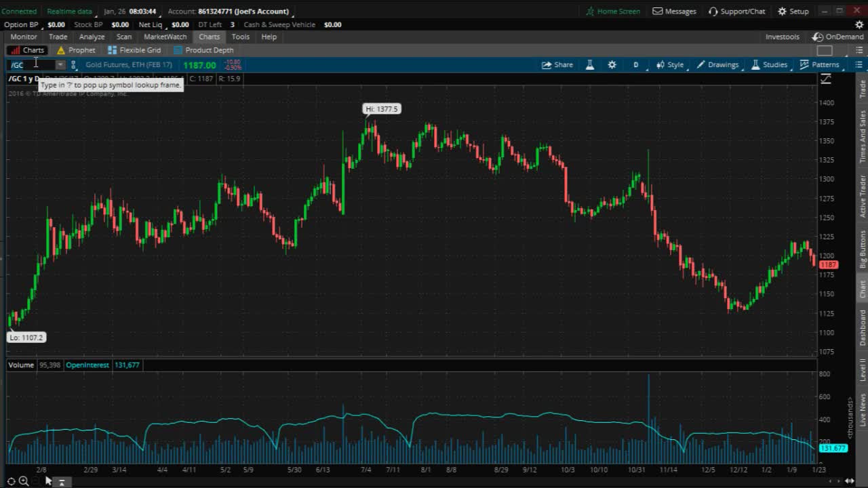Click pointer cursor tool icon
Image resolution: width=868 pixels, height=488 pixels.
[48, 481]
